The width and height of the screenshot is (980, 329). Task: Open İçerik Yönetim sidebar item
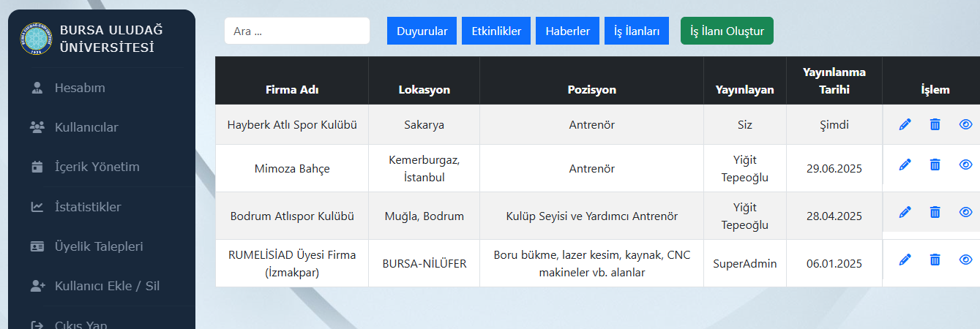coord(97,167)
